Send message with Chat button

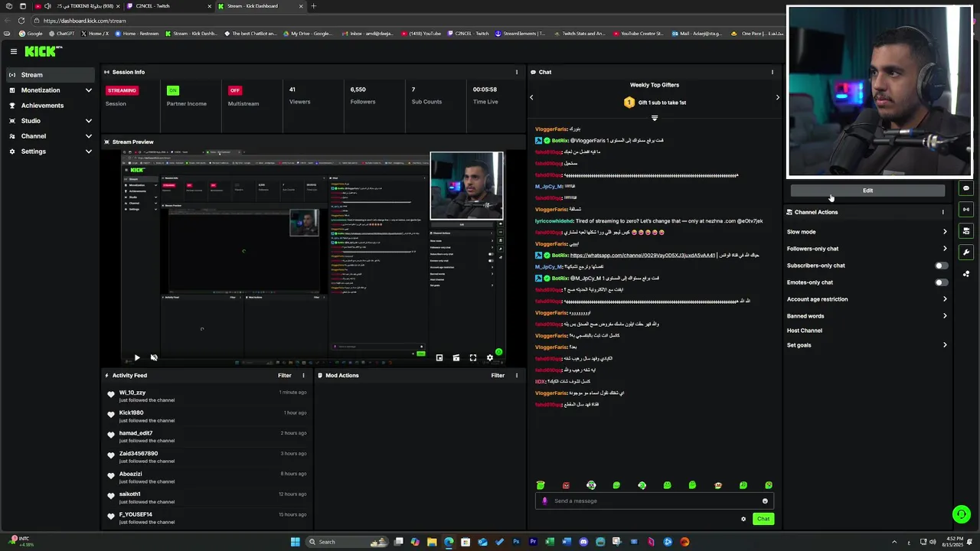click(763, 519)
